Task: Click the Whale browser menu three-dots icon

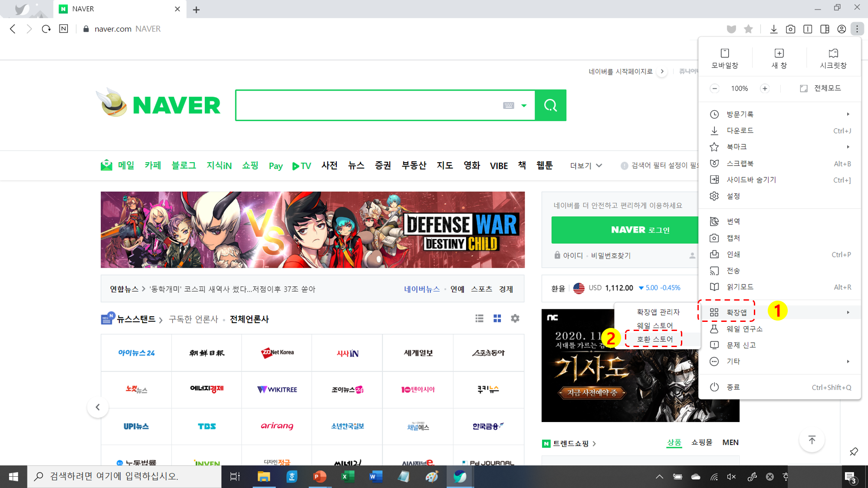Action: coord(857,29)
